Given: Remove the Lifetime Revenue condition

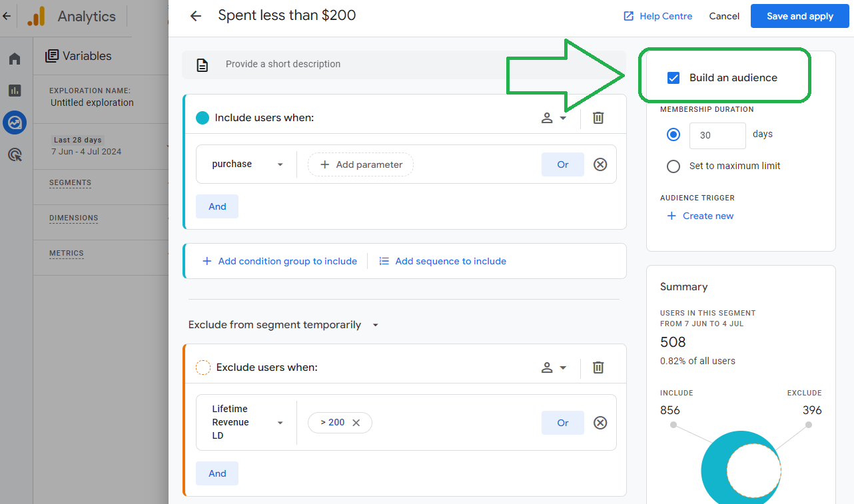Looking at the screenshot, I should [600, 423].
